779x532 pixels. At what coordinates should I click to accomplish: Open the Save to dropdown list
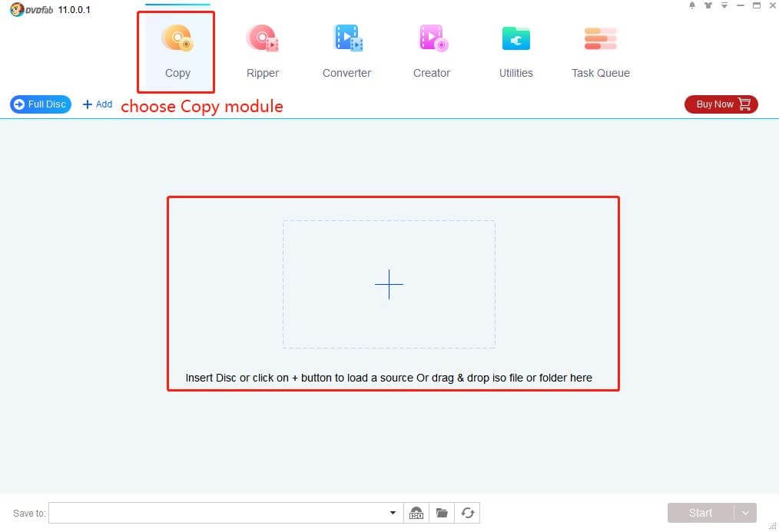[x=393, y=513]
